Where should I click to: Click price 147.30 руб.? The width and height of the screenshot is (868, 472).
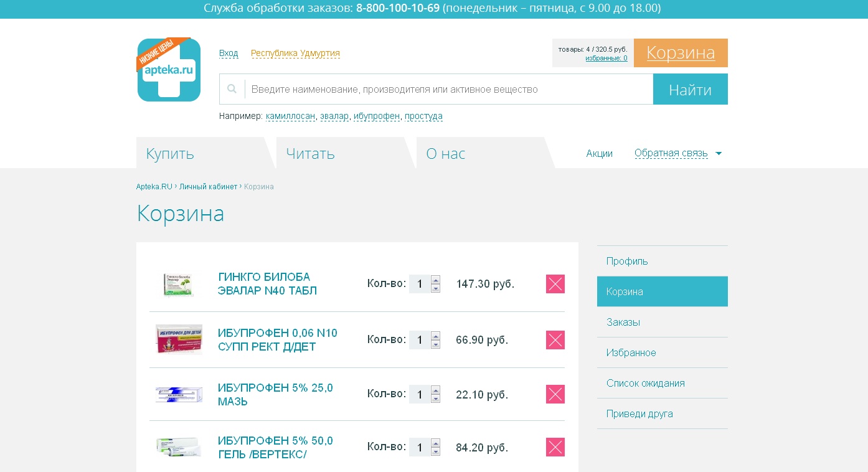point(485,284)
